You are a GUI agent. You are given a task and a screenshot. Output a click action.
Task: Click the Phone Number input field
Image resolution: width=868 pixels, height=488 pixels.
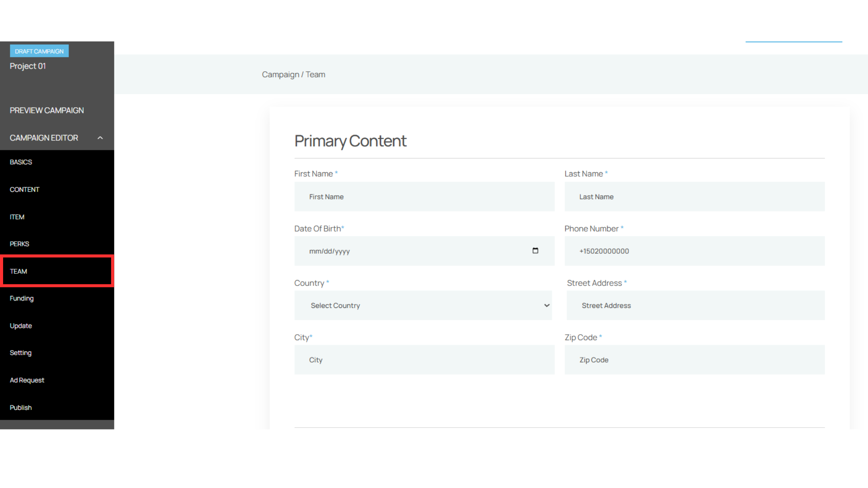click(694, 251)
